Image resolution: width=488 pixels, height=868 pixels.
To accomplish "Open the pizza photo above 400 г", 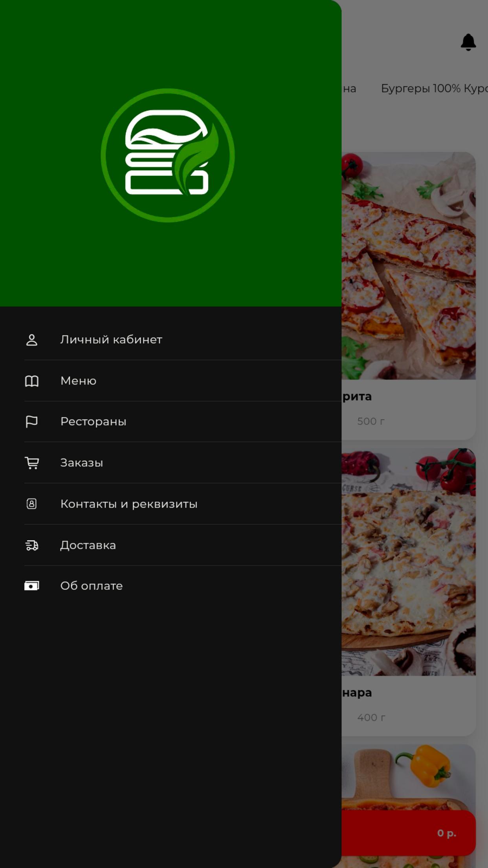I will [x=409, y=562].
